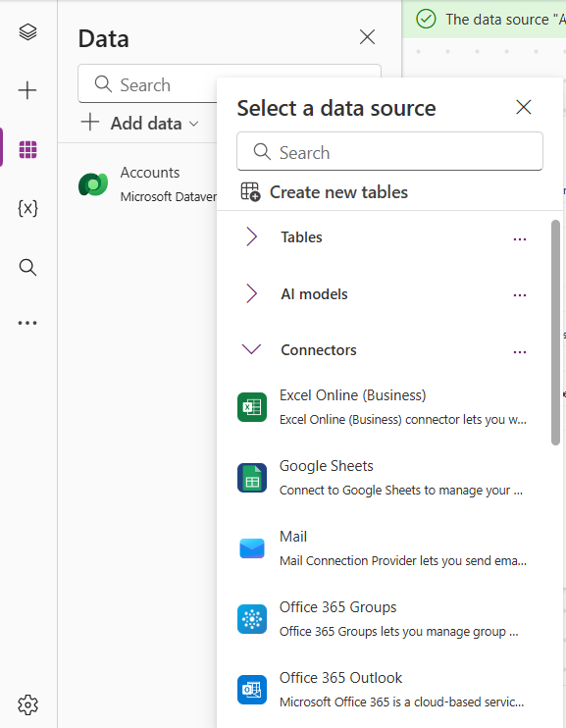Collapse the Connectors section chevron

252,349
